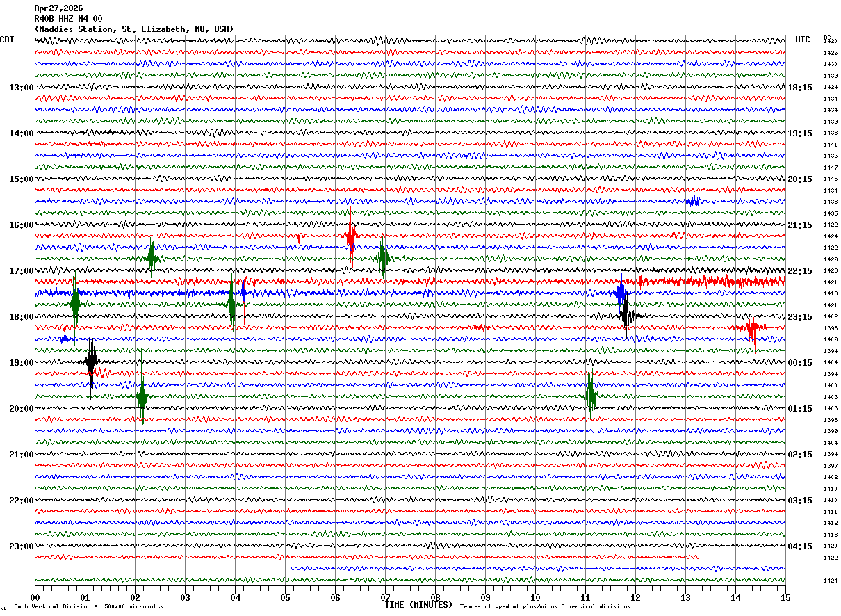Select the 14:00 CDT row label

click(x=22, y=133)
